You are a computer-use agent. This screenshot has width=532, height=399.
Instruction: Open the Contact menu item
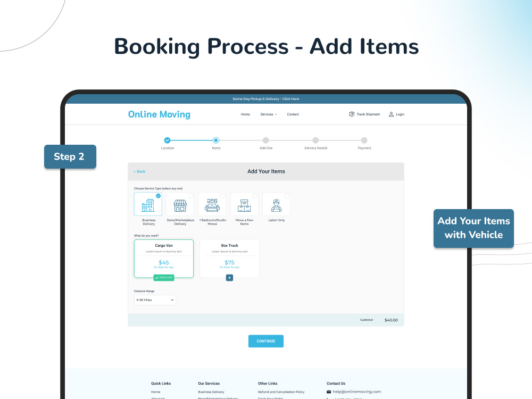[293, 114]
